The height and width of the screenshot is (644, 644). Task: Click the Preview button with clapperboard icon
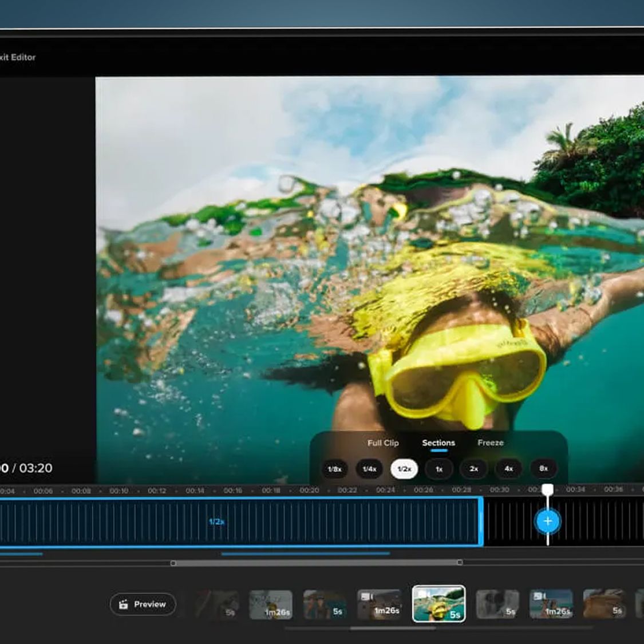click(143, 605)
